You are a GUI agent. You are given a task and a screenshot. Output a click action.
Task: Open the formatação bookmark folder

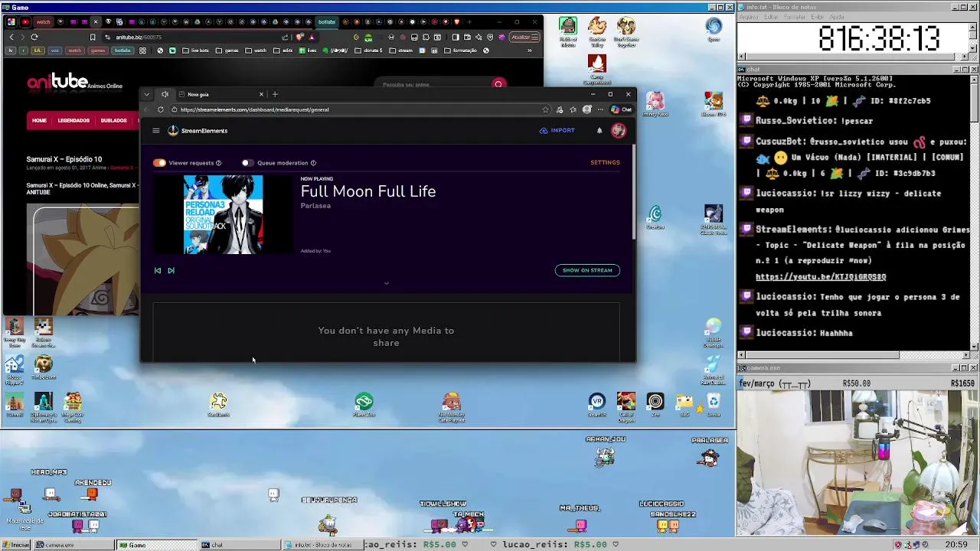point(460,51)
